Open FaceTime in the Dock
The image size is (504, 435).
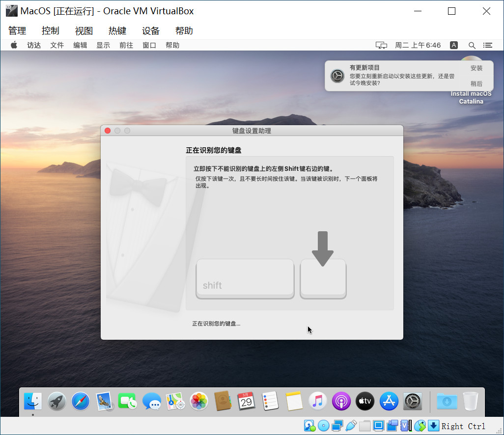pos(128,401)
